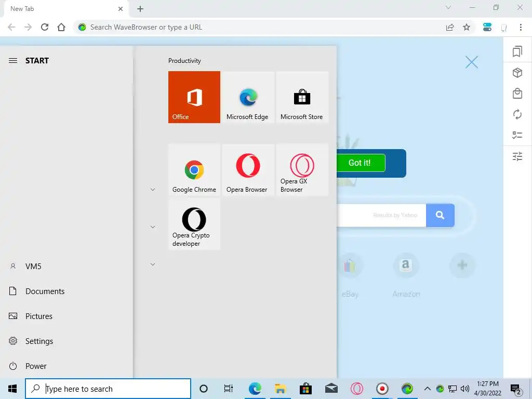532x399 pixels.
Task: Open the tab search dropdown arrow
Action: click(448, 7)
